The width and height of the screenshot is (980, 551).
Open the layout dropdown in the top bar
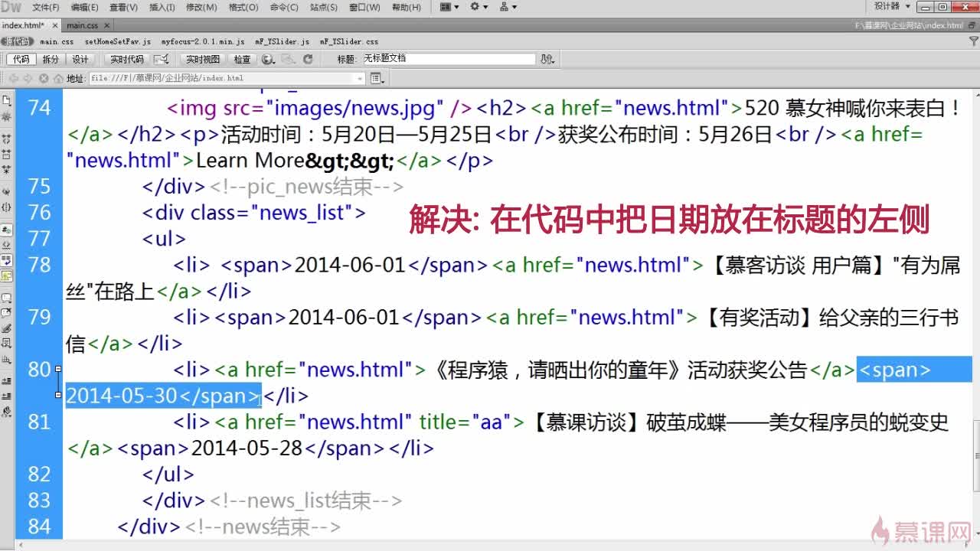coord(450,7)
